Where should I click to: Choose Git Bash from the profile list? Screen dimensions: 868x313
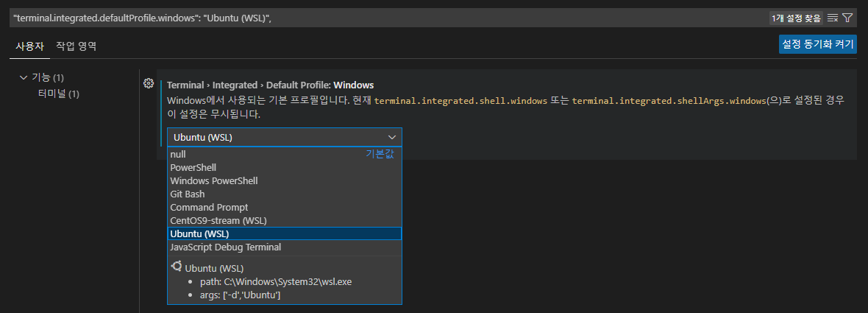point(285,194)
